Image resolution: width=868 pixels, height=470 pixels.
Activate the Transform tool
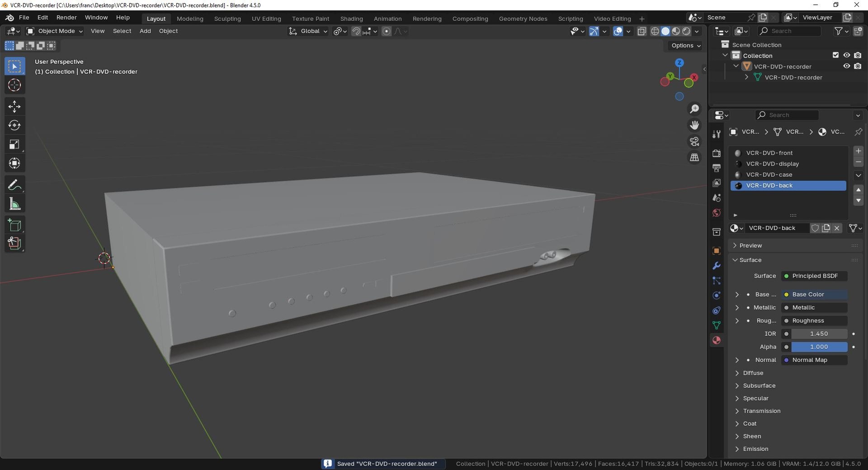[x=14, y=163]
